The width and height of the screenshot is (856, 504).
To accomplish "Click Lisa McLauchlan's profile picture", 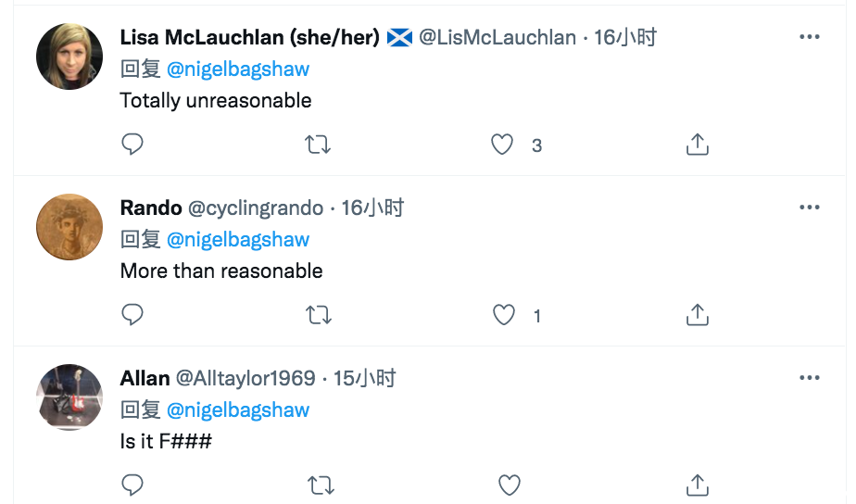I will pyautogui.click(x=69, y=57).
